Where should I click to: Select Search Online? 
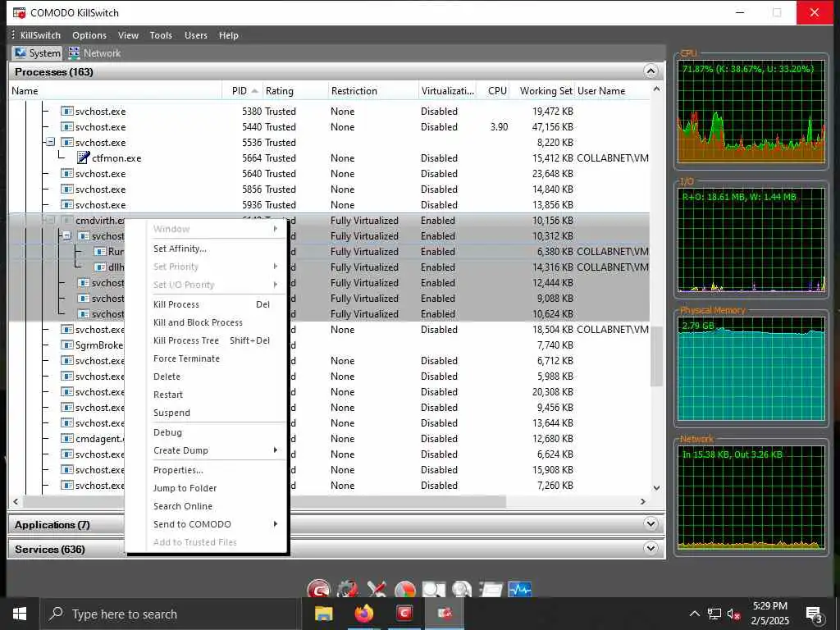click(183, 506)
